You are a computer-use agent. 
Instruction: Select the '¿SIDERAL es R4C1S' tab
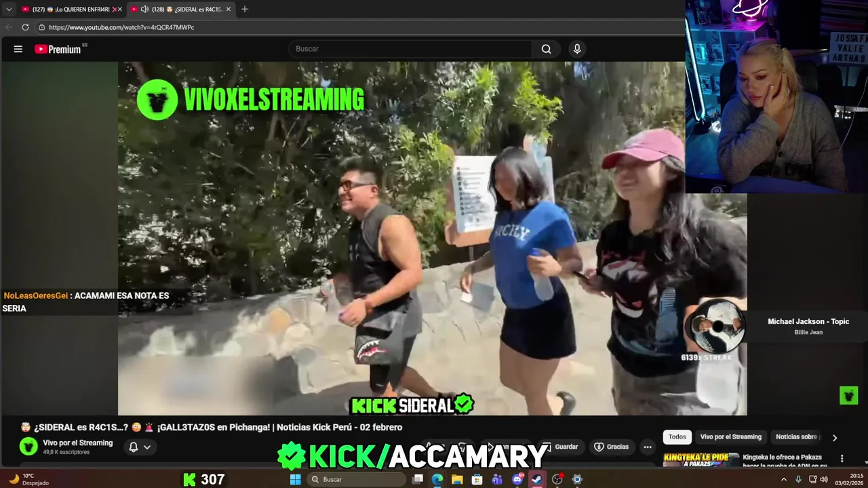click(x=178, y=9)
